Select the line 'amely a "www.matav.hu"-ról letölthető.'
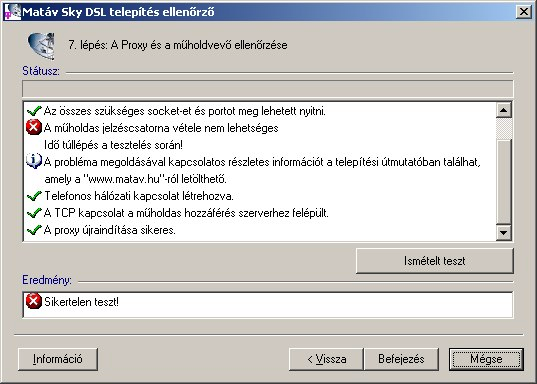The height and width of the screenshot is (384, 537). click(x=135, y=179)
